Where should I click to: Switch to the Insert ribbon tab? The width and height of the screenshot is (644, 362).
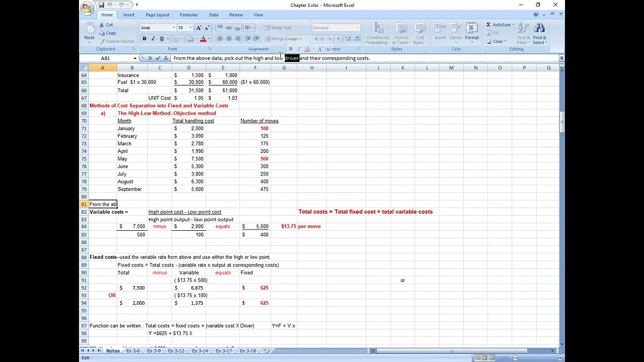(x=129, y=15)
